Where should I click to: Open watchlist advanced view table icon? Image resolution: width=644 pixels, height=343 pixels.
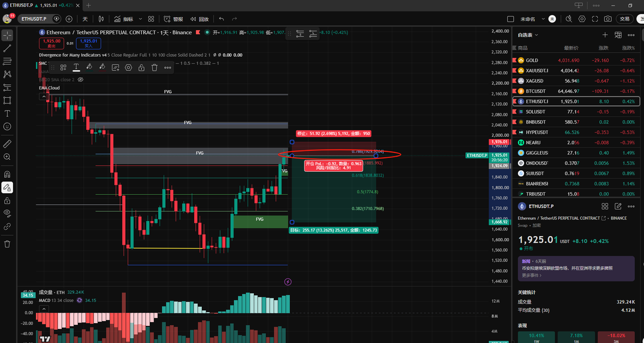click(x=618, y=35)
